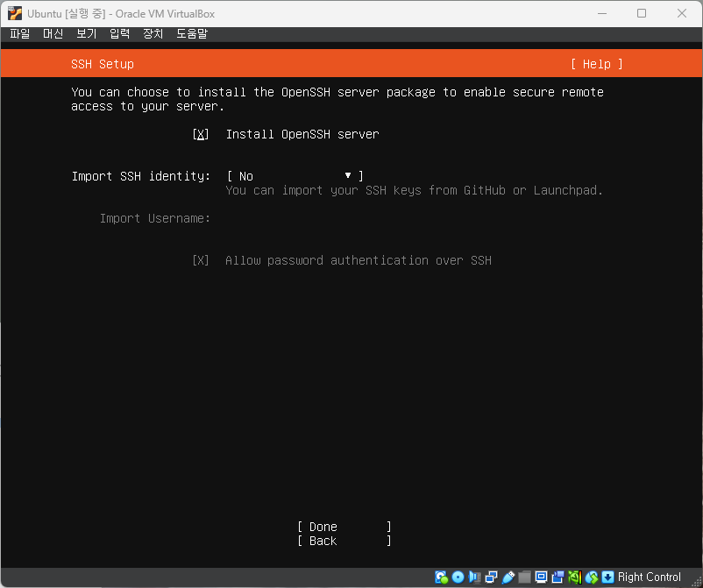Toggle the Install OpenSSH server checkbox
703x588 pixels.
(x=201, y=134)
